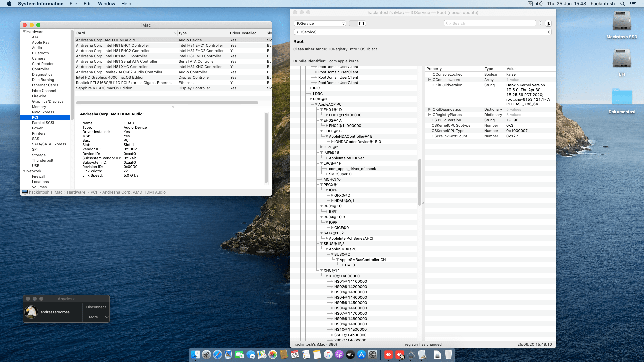The width and height of the screenshot is (644, 362).
Task: Open Notes app in the Dock
Action: click(x=317, y=354)
